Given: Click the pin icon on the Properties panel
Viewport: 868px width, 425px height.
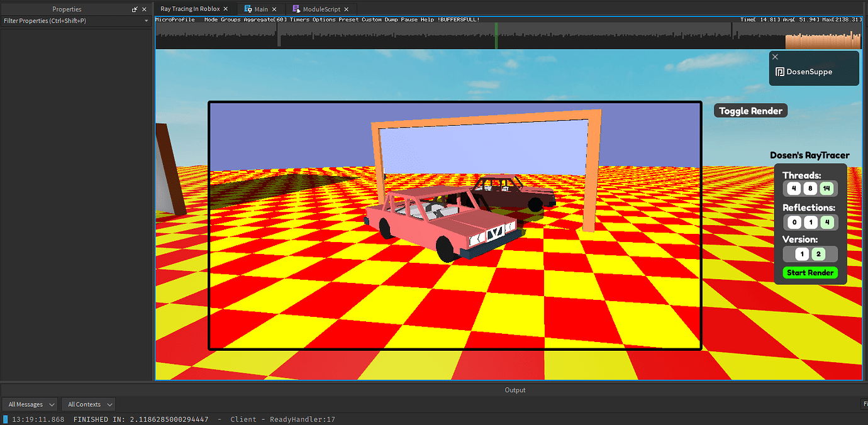Looking at the screenshot, I should click(x=135, y=9).
